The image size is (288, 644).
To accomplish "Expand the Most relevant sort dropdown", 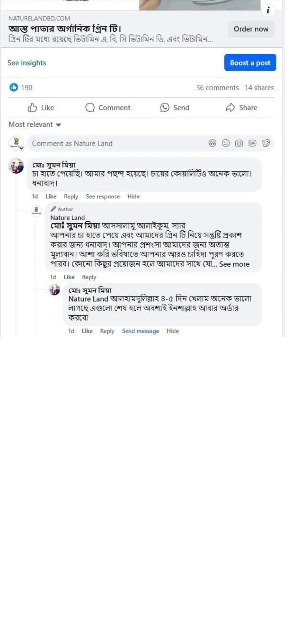I will tap(35, 125).
